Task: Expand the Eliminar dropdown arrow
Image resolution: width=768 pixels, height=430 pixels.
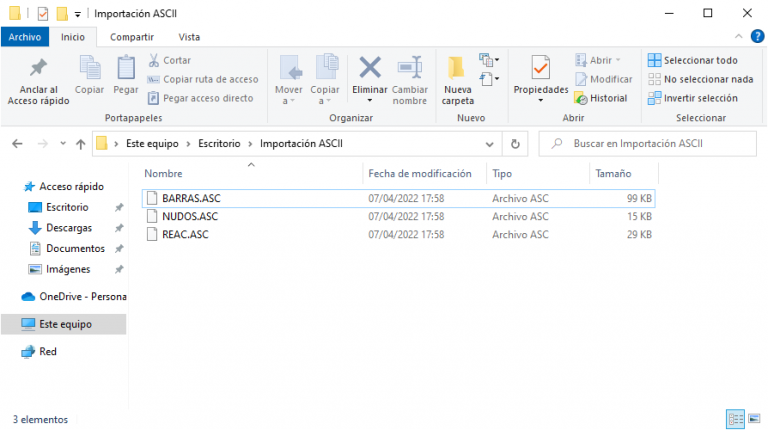Action: pos(370,100)
